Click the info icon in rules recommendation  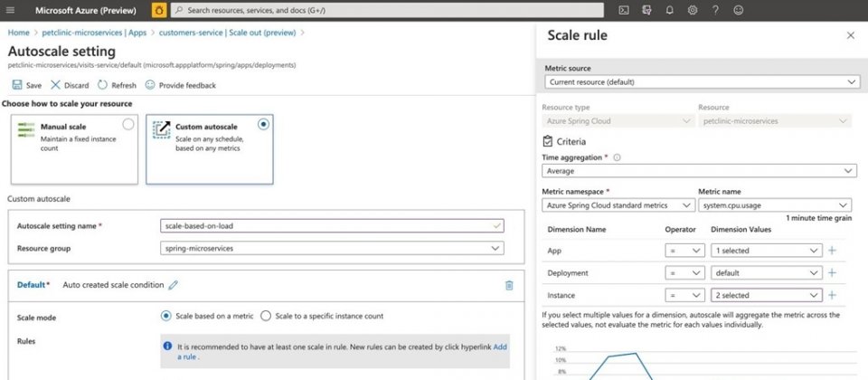[167, 346]
